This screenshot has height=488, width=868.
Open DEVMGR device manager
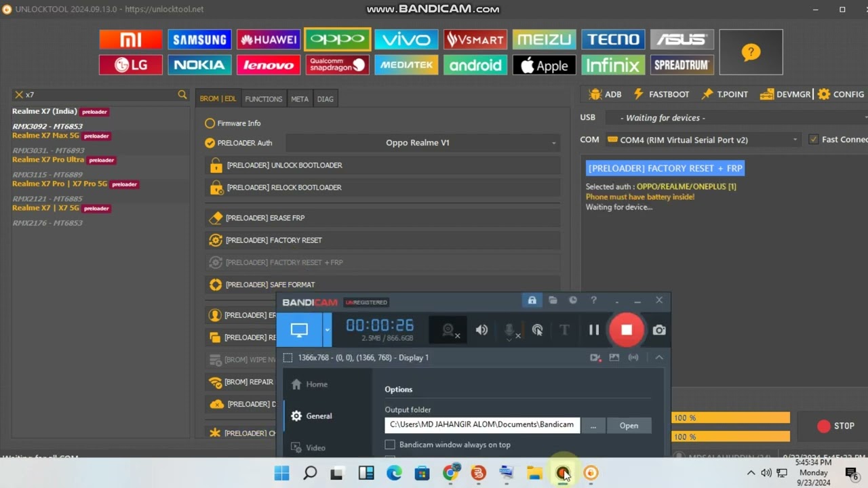click(x=785, y=94)
